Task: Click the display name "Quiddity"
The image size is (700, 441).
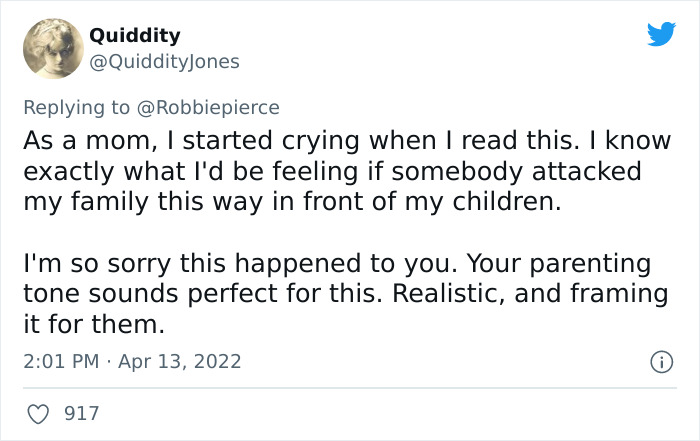Action: [x=135, y=36]
